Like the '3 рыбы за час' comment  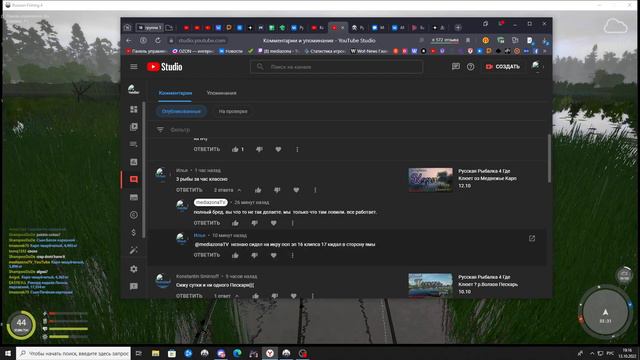[258, 190]
